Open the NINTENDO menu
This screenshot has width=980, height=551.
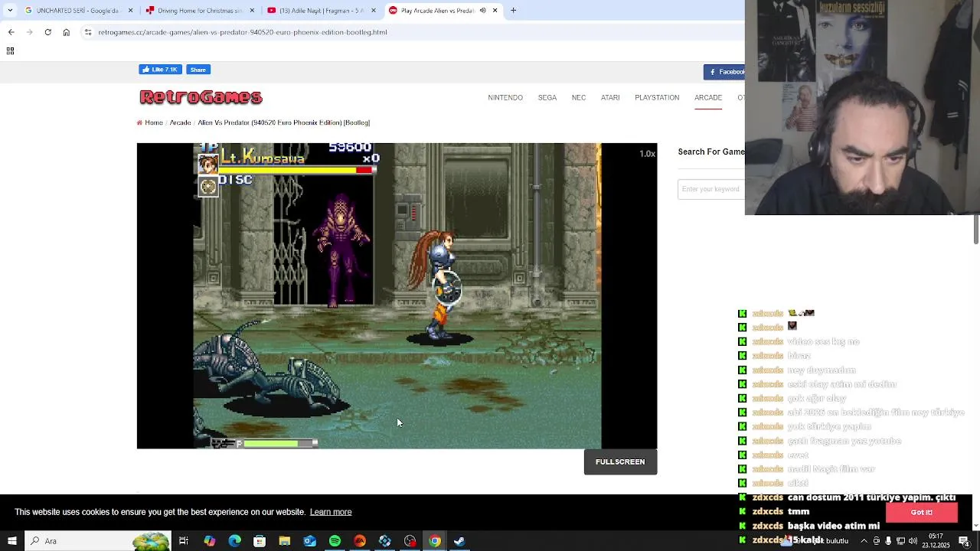click(505, 98)
